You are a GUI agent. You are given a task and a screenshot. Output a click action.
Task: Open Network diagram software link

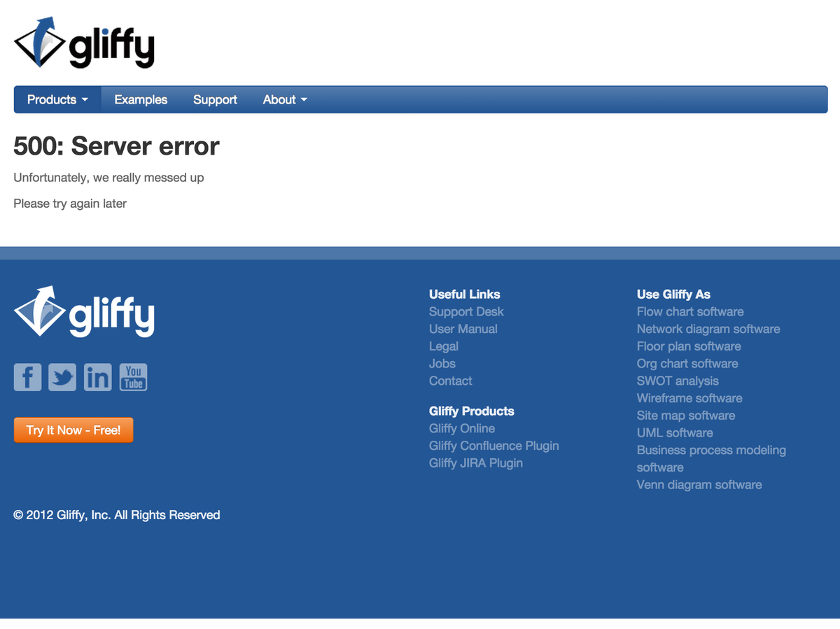[x=708, y=329]
